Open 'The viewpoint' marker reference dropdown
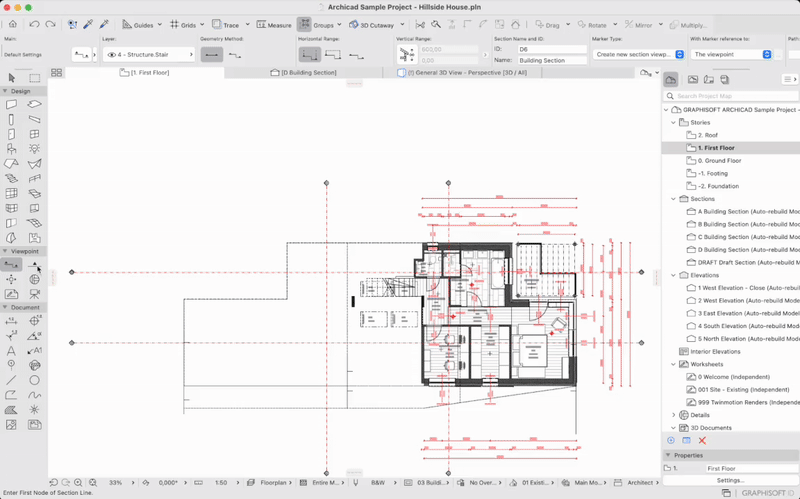Screen dimensions: 800x499 731,54
